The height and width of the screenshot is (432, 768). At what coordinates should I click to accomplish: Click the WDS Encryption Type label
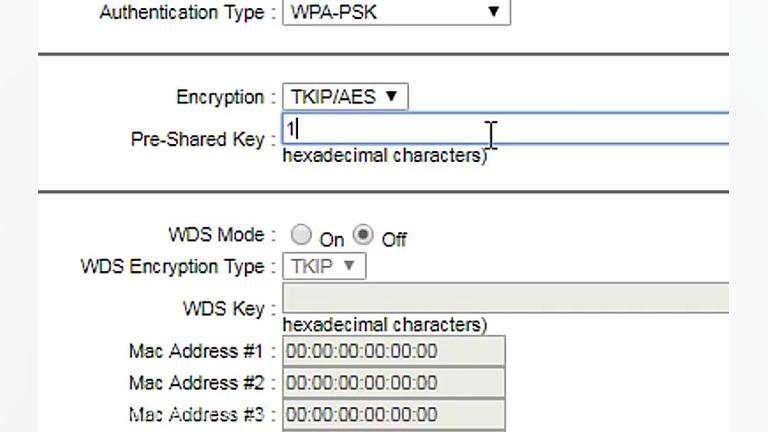(x=172, y=267)
